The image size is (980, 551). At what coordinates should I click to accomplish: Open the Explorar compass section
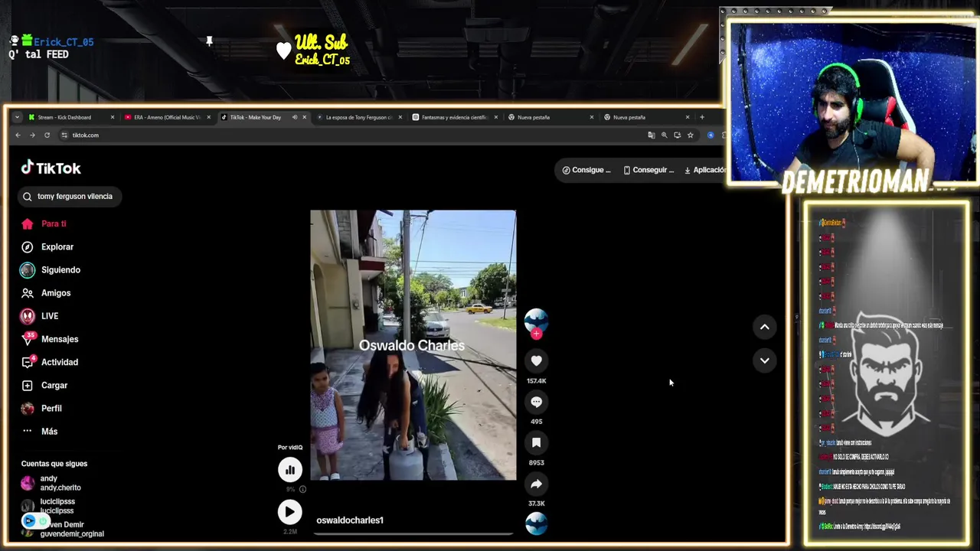pyautogui.click(x=47, y=246)
